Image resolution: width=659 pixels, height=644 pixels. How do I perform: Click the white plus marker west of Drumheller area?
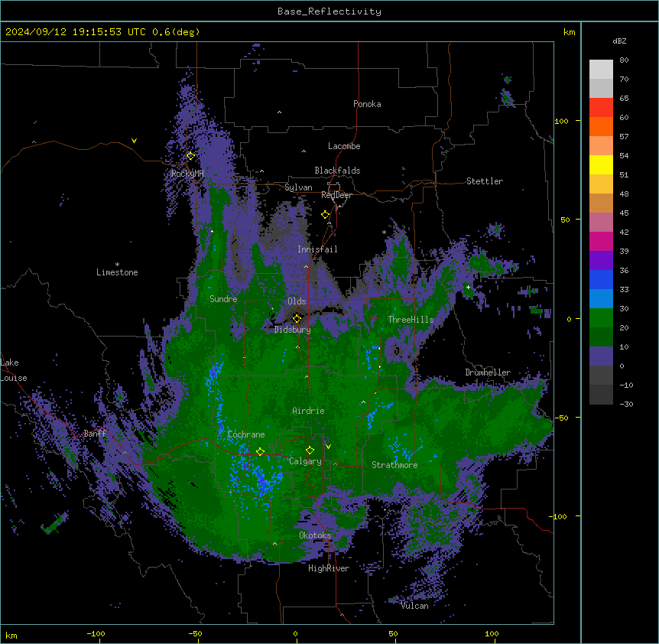tap(468, 287)
